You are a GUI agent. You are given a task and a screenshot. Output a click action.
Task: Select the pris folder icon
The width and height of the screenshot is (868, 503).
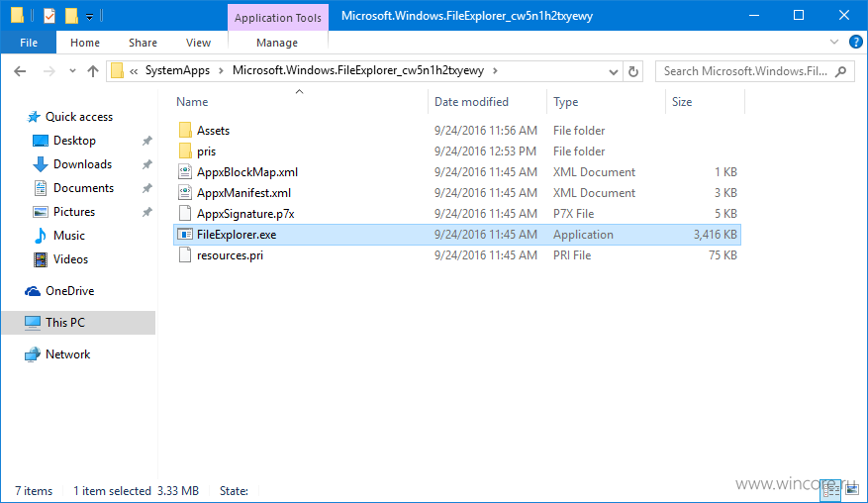click(185, 151)
